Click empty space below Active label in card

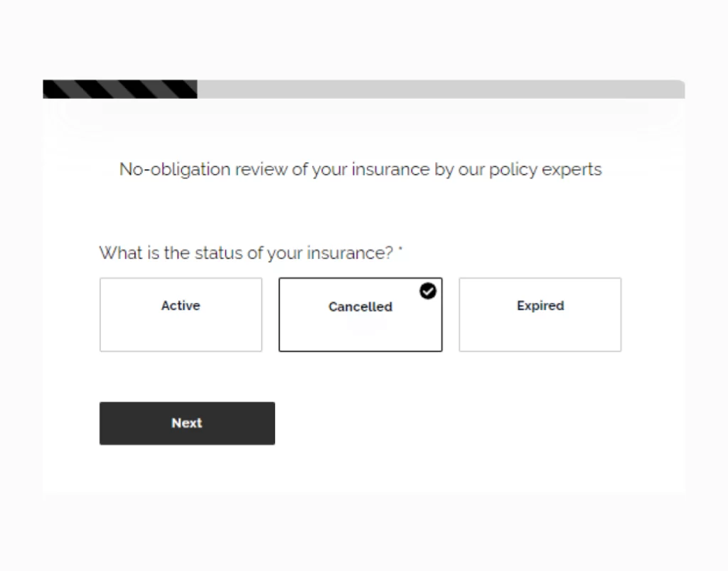tap(181, 334)
